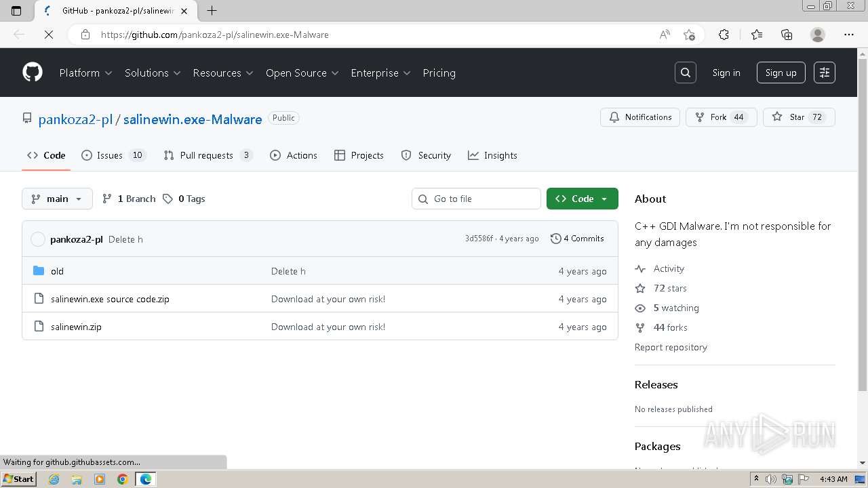
Task: Open the 4 Commits history link
Action: pos(577,239)
